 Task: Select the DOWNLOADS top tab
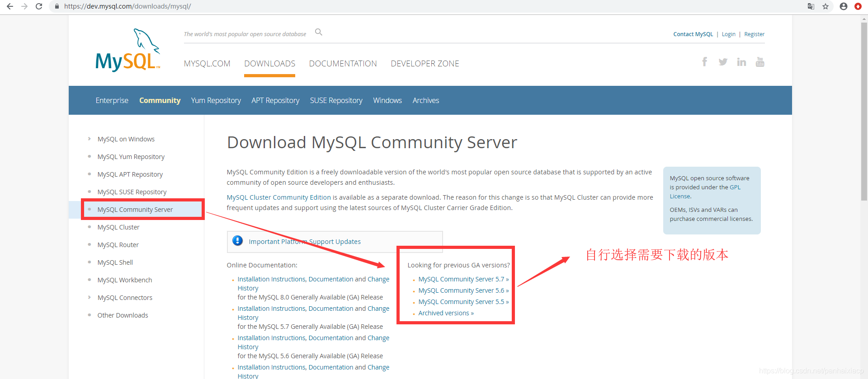click(x=269, y=64)
